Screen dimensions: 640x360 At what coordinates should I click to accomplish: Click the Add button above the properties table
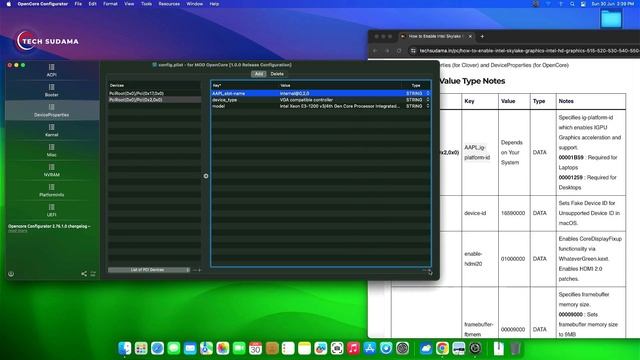coord(259,74)
